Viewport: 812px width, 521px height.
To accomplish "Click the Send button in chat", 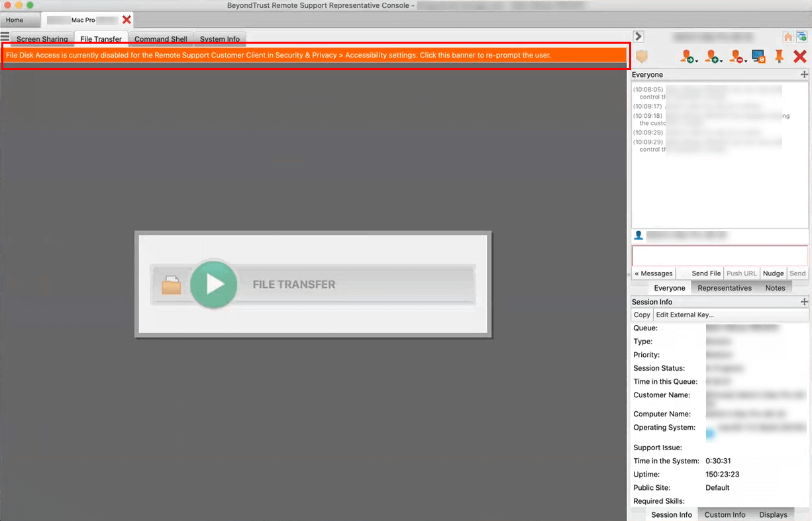I will tap(797, 273).
